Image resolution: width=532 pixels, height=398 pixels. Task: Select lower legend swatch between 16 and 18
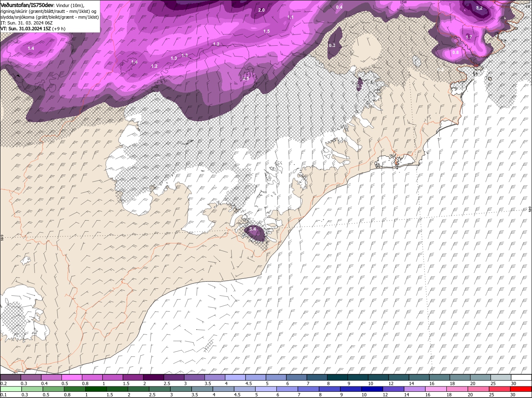pos(436,389)
